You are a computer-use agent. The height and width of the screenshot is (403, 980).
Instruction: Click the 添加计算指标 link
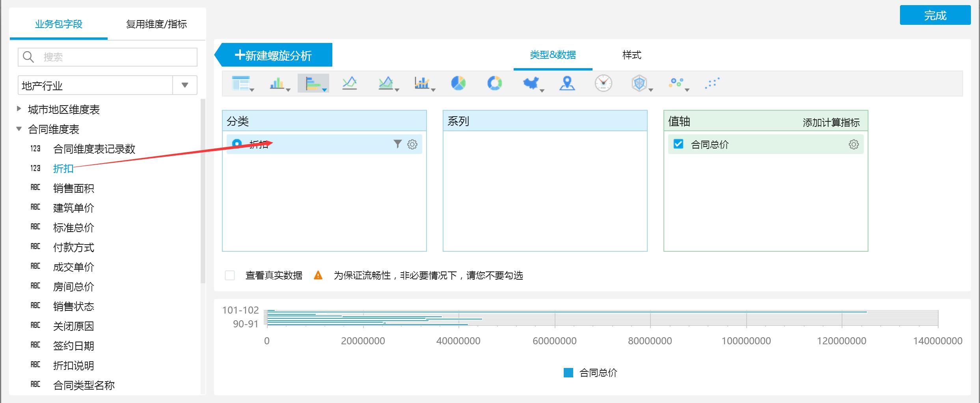(x=830, y=122)
